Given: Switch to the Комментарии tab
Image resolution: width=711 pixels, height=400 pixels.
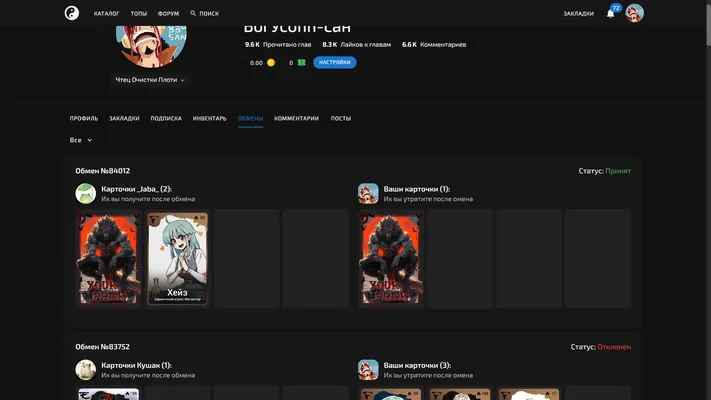Looking at the screenshot, I should coord(296,118).
